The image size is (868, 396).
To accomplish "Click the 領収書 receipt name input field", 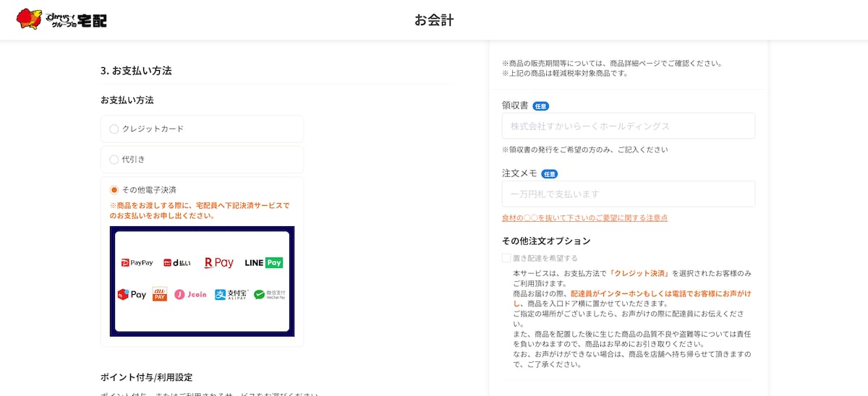I will [x=629, y=126].
